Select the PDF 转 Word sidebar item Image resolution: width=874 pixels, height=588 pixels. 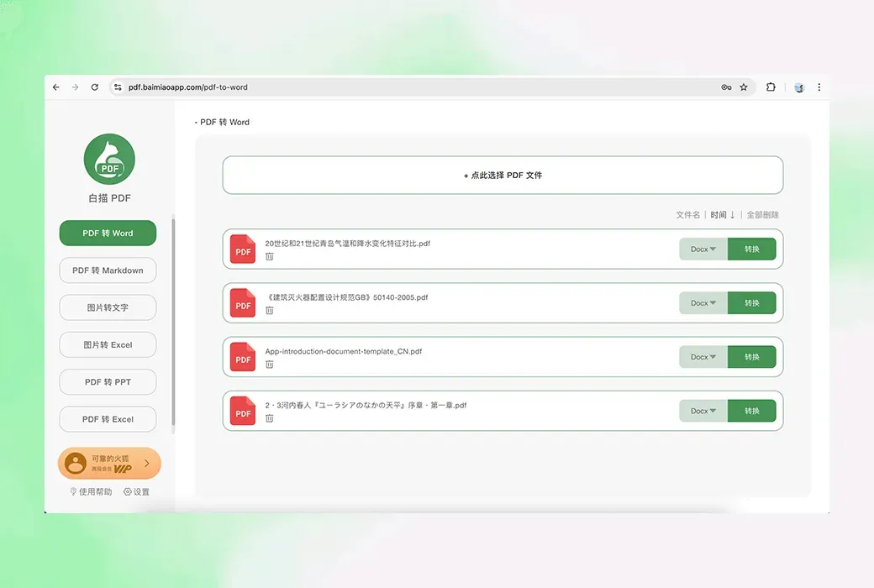pos(108,233)
